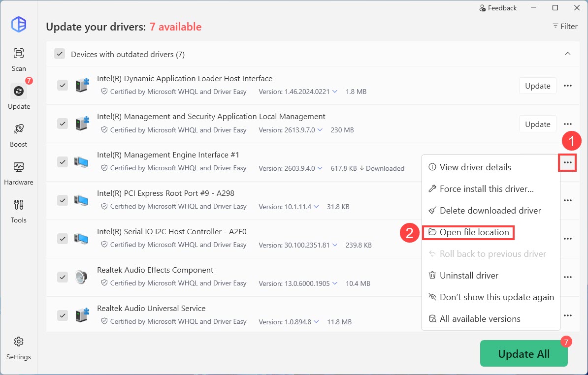Update the Intel Dynamic Application Loader driver
Viewport: 588px width, 375px height.
click(537, 86)
